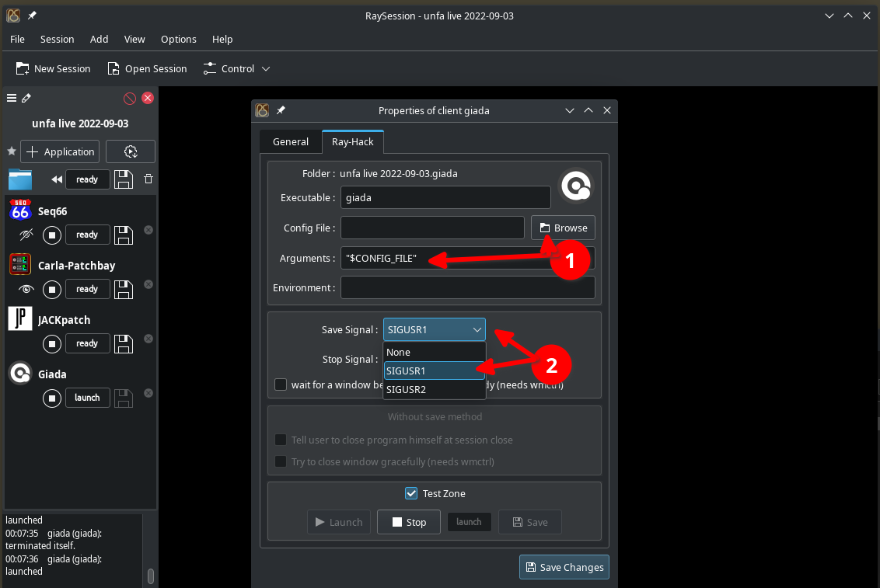This screenshot has width=880, height=588.
Task: Save the Seq66 client with floppy icon
Action: [124, 235]
